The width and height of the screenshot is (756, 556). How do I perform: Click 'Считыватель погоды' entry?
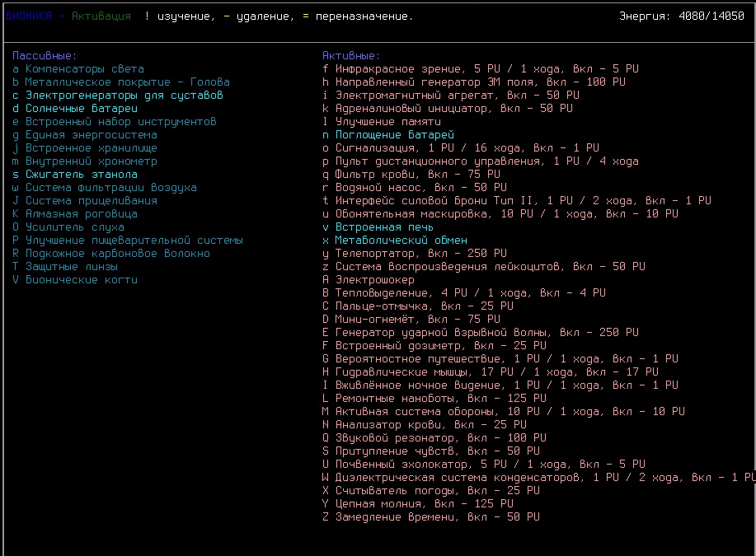pyautogui.click(x=431, y=490)
